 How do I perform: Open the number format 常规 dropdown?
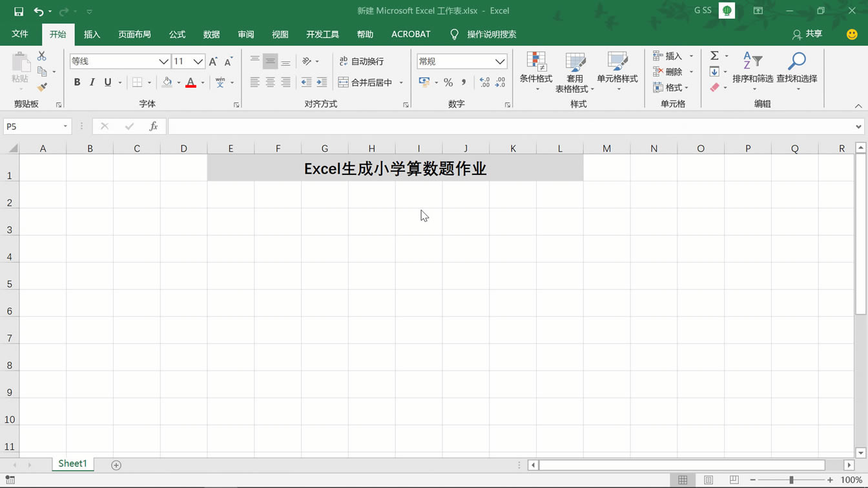[x=499, y=61]
